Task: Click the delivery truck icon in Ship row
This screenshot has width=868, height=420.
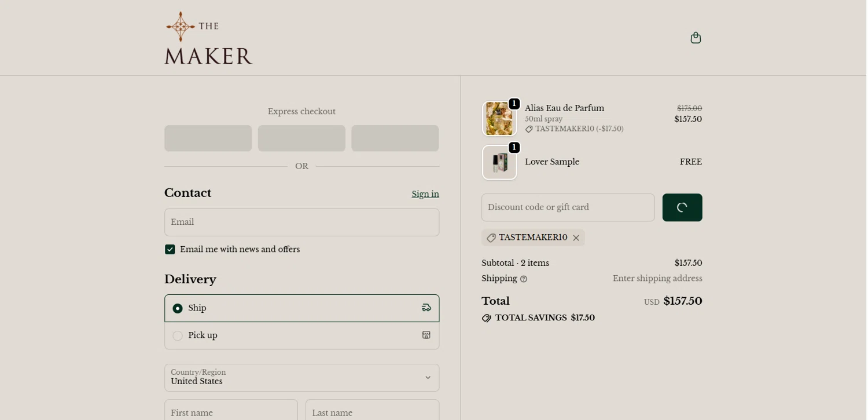Action: pos(426,308)
